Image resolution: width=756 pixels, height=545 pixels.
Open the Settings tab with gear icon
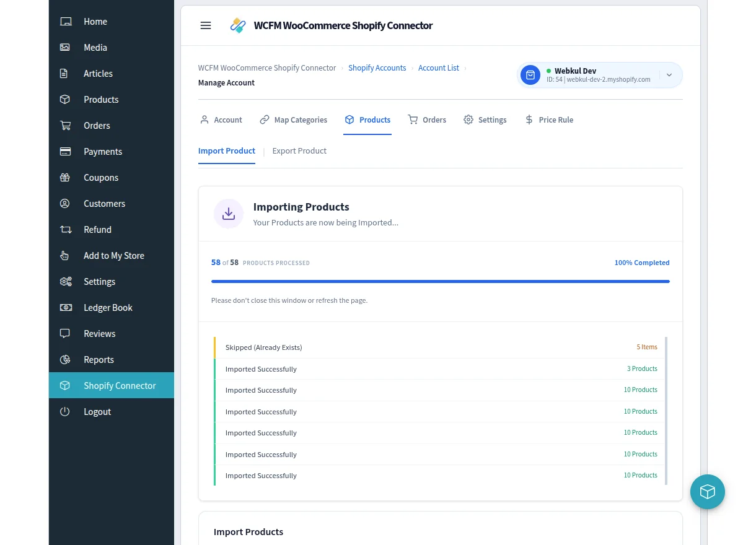point(485,120)
